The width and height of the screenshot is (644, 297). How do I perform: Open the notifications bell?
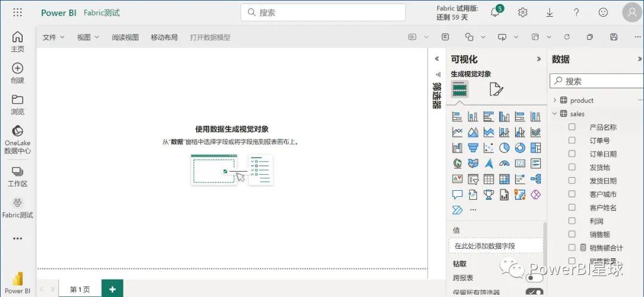496,13
